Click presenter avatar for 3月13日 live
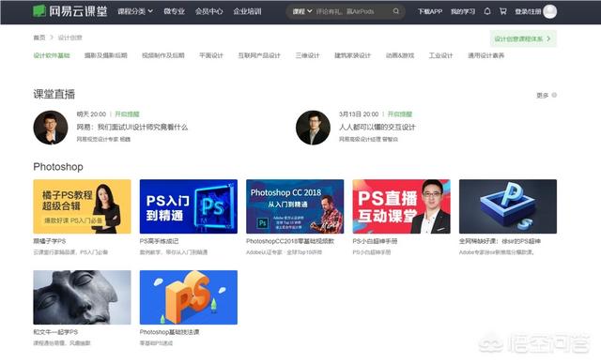 [x=313, y=128]
